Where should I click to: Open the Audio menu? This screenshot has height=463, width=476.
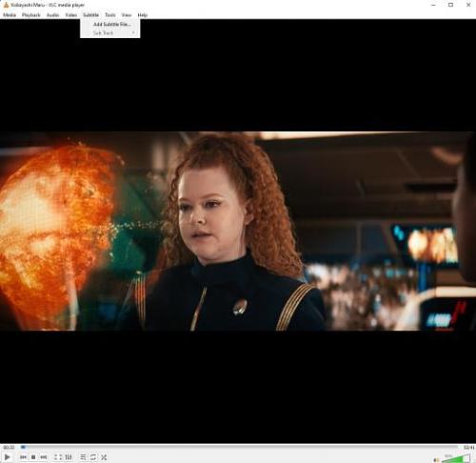(x=52, y=15)
